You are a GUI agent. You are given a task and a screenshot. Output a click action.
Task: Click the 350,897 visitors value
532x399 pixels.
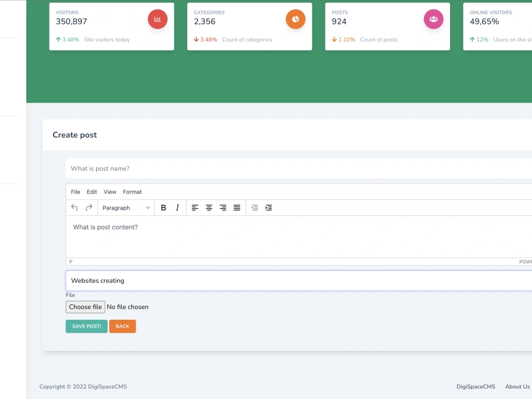(72, 21)
